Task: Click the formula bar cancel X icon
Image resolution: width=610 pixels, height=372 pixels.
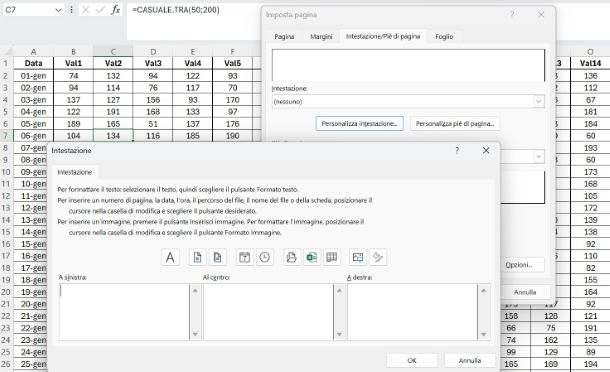Action: [x=85, y=10]
